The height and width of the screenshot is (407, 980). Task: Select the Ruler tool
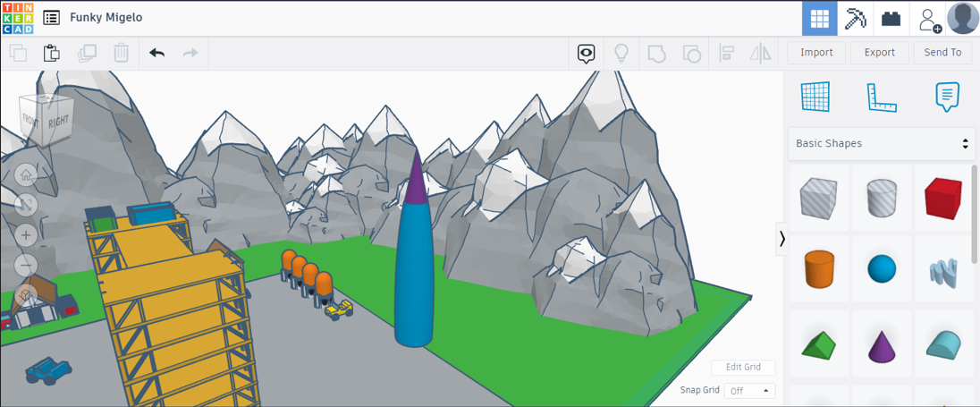coord(882,98)
